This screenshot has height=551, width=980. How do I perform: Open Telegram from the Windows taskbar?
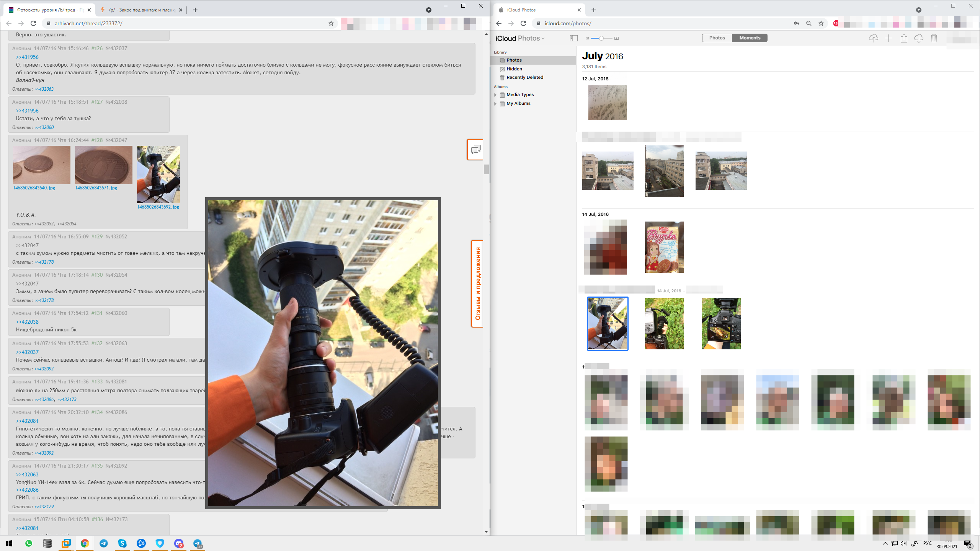pyautogui.click(x=104, y=543)
